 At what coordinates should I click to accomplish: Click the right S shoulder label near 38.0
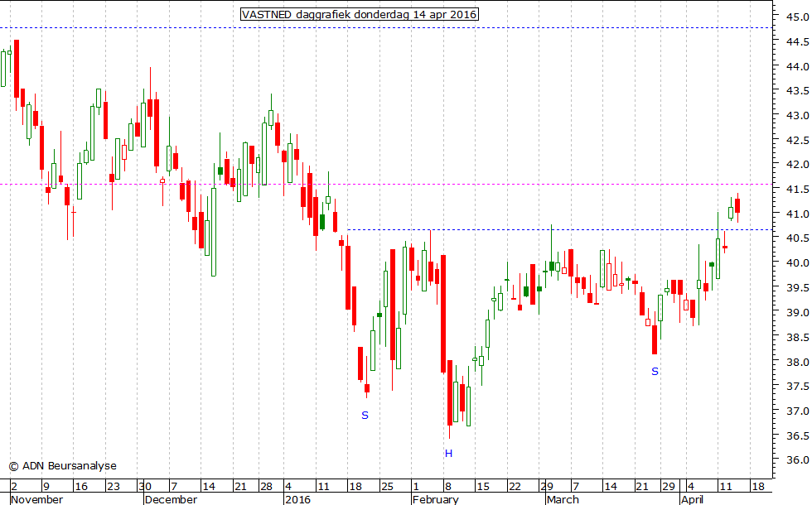coord(655,372)
